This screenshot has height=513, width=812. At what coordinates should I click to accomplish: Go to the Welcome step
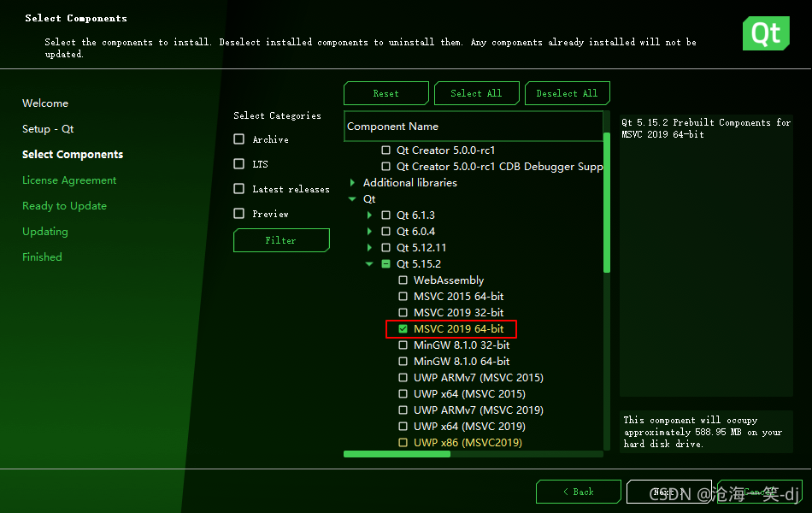[x=45, y=103]
